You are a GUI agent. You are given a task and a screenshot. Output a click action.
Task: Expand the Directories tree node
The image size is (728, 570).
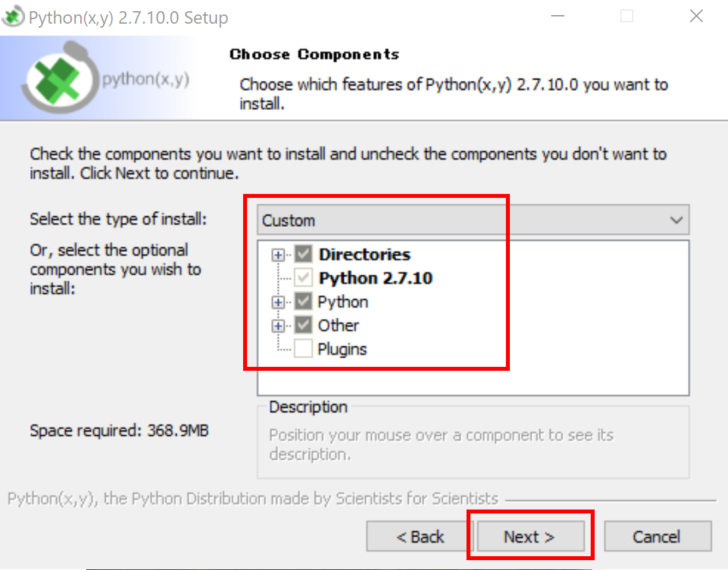(x=279, y=255)
